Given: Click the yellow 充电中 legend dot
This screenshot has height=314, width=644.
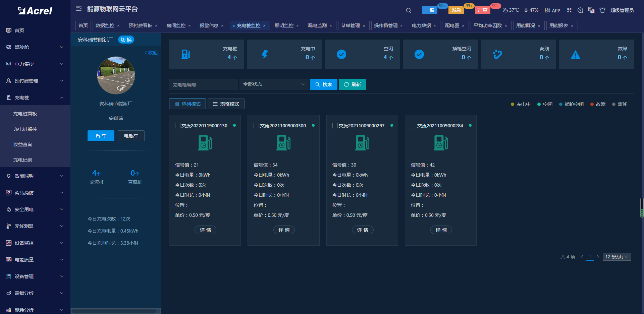Looking at the screenshot, I should click(x=513, y=104).
